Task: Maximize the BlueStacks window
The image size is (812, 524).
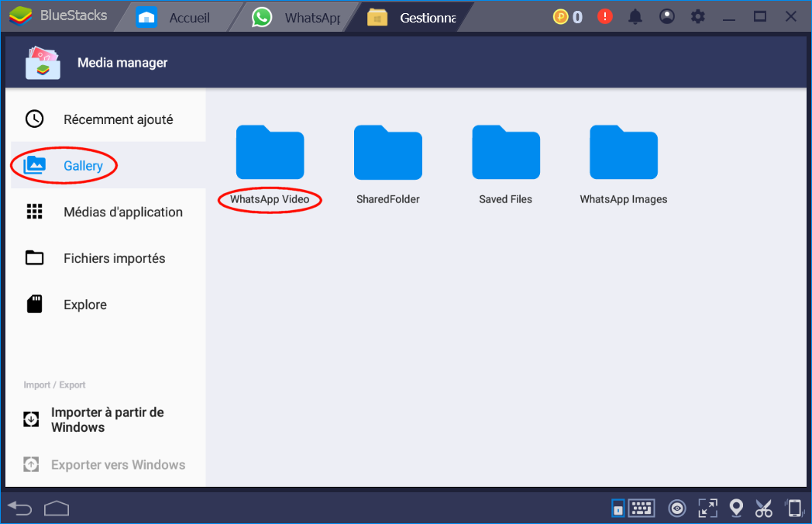Action: point(759,16)
